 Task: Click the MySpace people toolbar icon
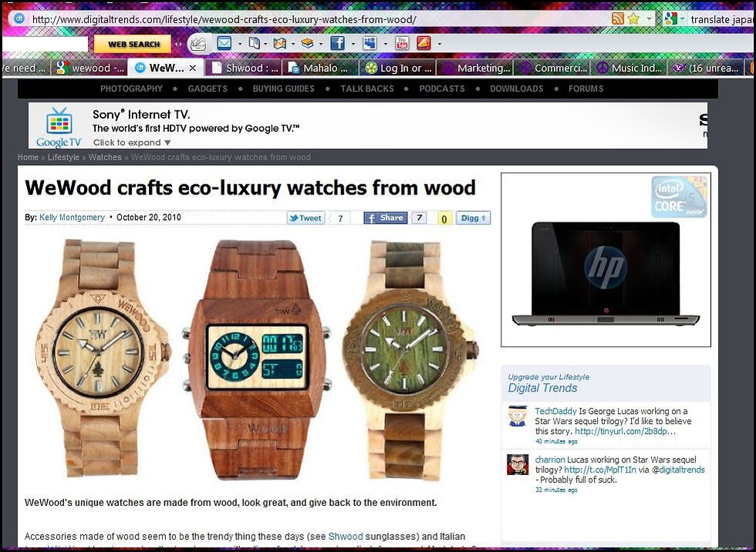[x=370, y=43]
